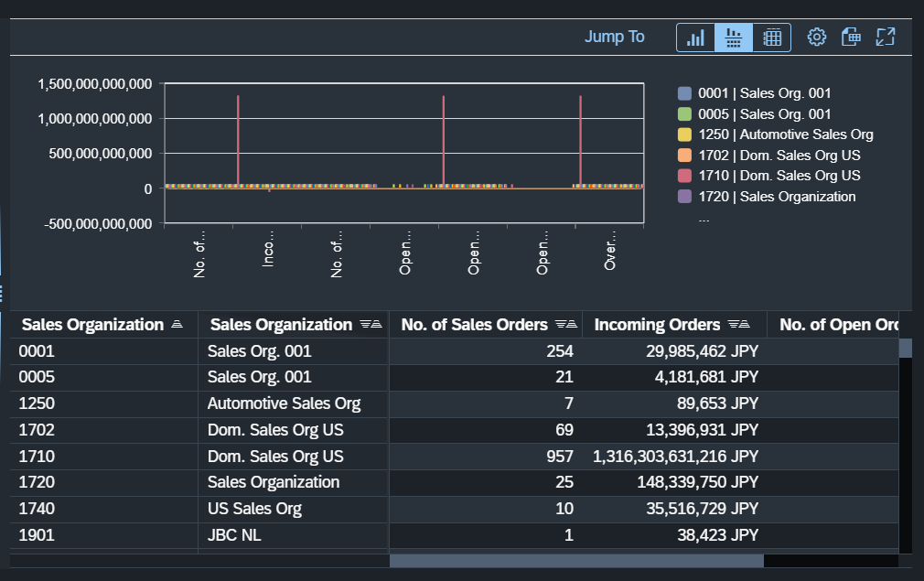924x581 pixels.
Task: Switch to the table-only view
Action: click(x=772, y=37)
